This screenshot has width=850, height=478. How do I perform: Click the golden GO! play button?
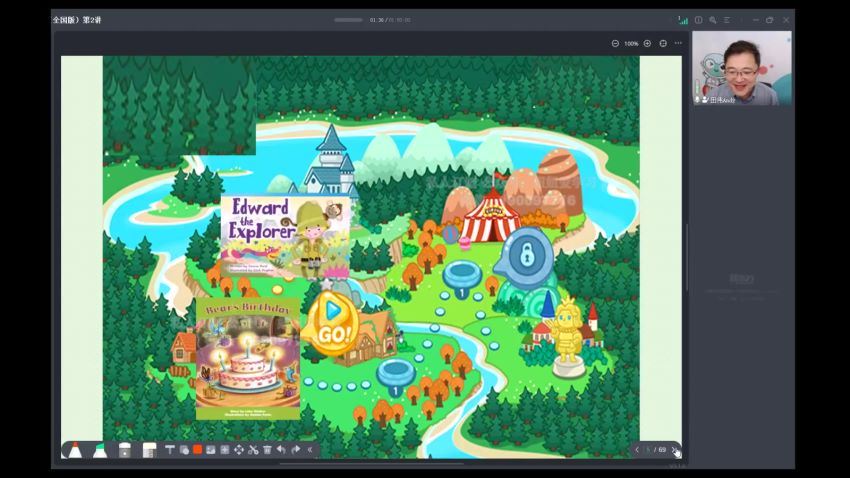[331, 324]
